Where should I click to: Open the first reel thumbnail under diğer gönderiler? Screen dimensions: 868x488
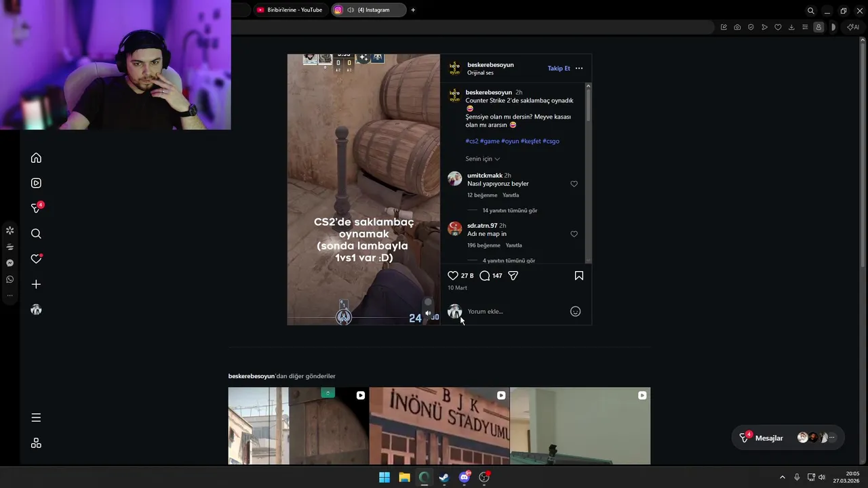pos(298,426)
